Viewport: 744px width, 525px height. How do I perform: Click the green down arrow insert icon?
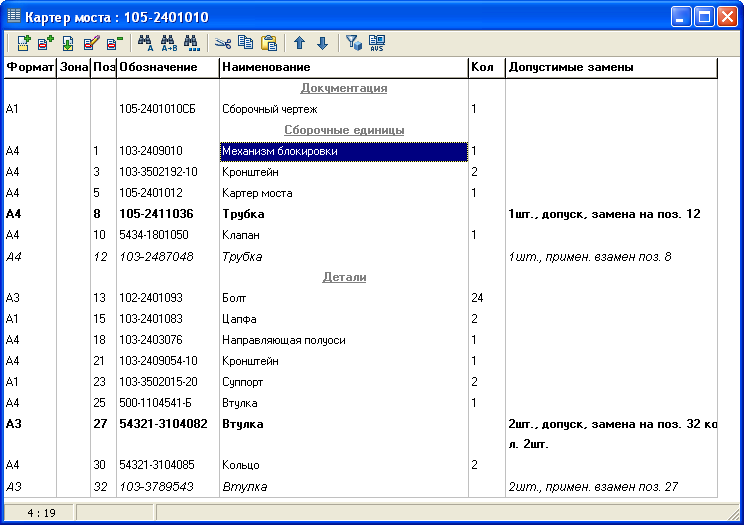[x=68, y=43]
